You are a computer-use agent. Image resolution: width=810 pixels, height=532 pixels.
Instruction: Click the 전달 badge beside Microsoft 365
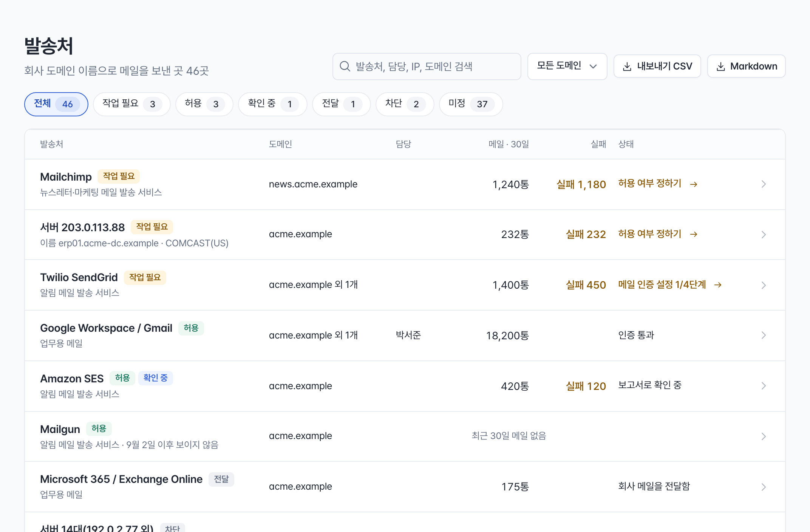pyautogui.click(x=221, y=479)
